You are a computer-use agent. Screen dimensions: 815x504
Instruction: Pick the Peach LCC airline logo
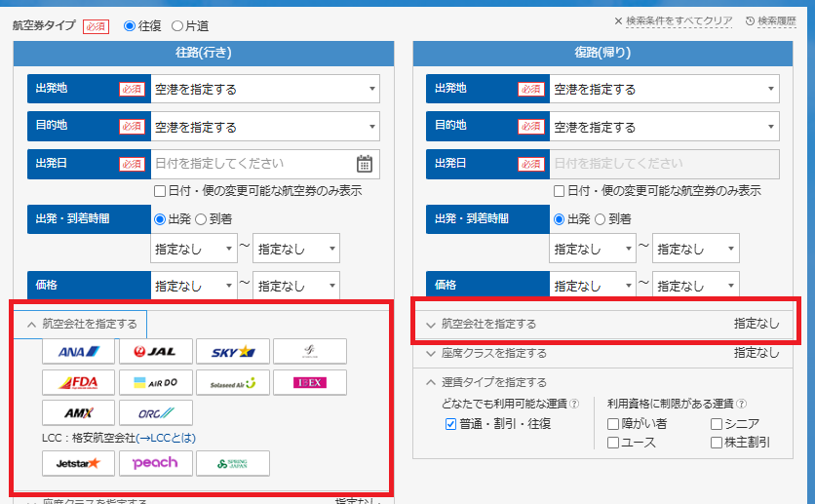(155, 463)
